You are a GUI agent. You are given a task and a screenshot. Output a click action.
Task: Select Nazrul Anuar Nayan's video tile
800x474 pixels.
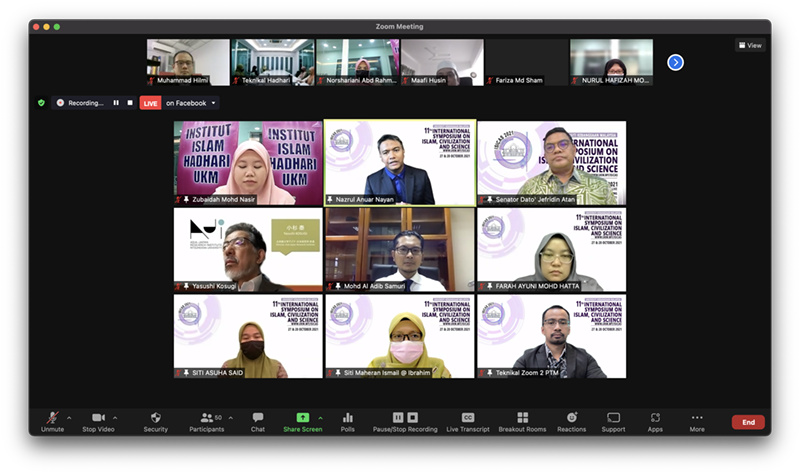tap(400, 162)
